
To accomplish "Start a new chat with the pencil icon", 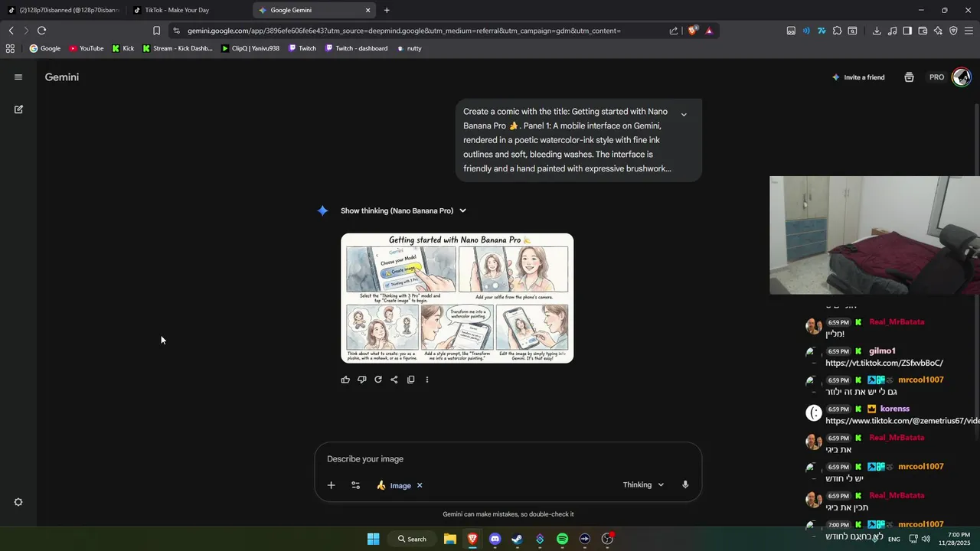I will [18, 109].
